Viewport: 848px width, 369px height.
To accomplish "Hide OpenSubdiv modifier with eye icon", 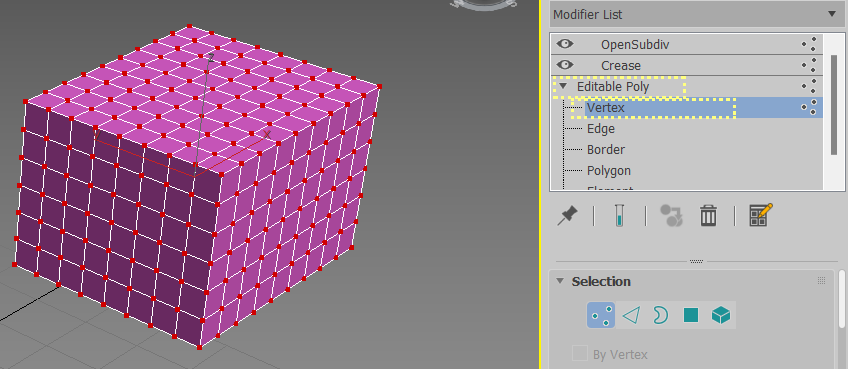I will coord(565,44).
